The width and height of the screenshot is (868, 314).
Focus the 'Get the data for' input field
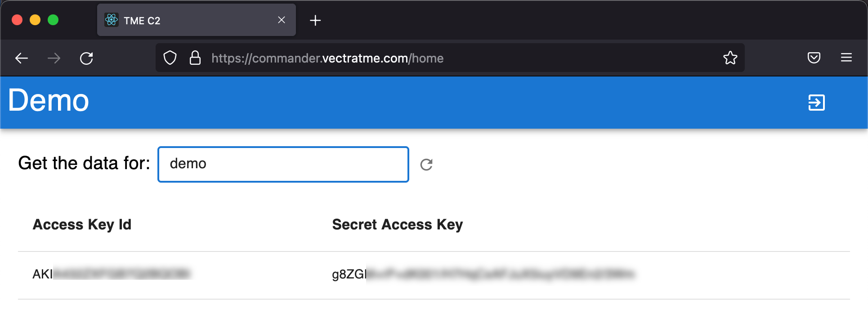[x=283, y=164]
